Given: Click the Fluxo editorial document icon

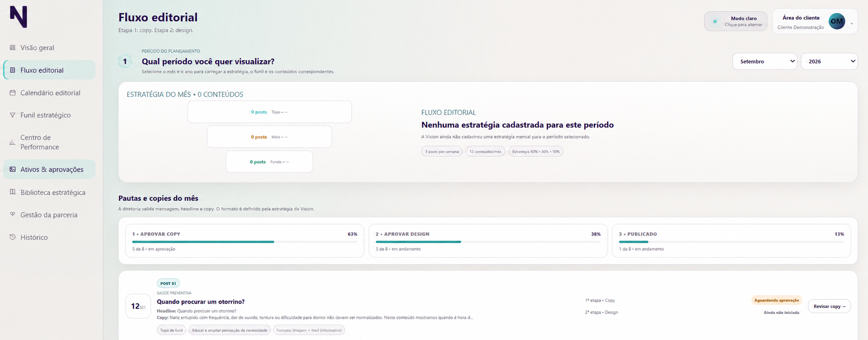Looking at the screenshot, I should pyautogui.click(x=13, y=70).
